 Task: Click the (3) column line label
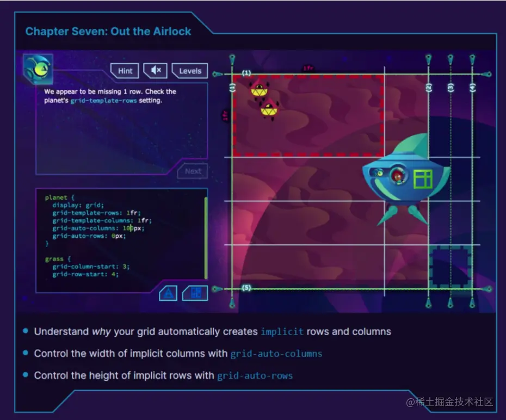pyautogui.click(x=451, y=87)
